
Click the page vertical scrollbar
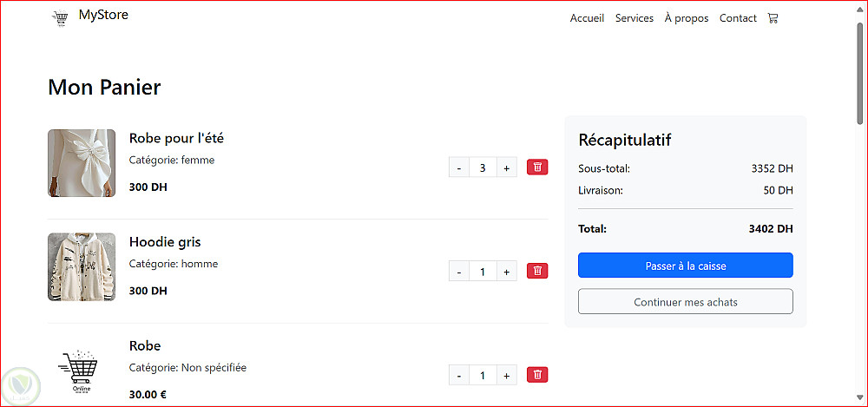tap(860, 78)
